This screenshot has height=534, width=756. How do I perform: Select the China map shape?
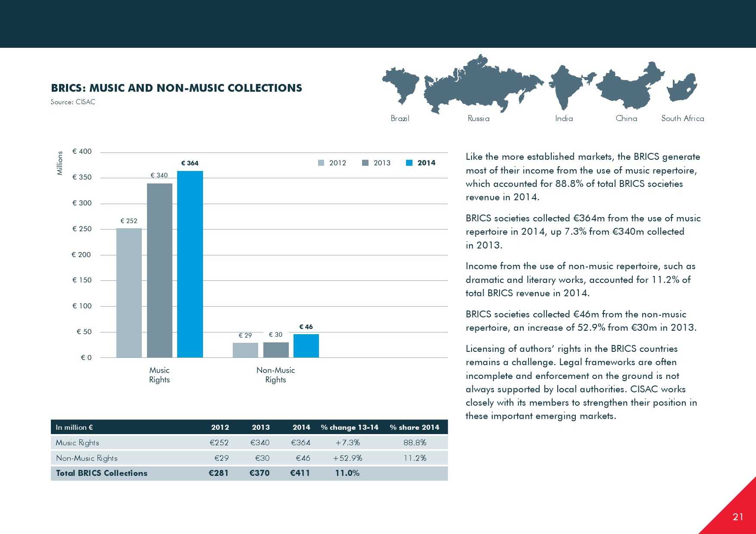630,85
